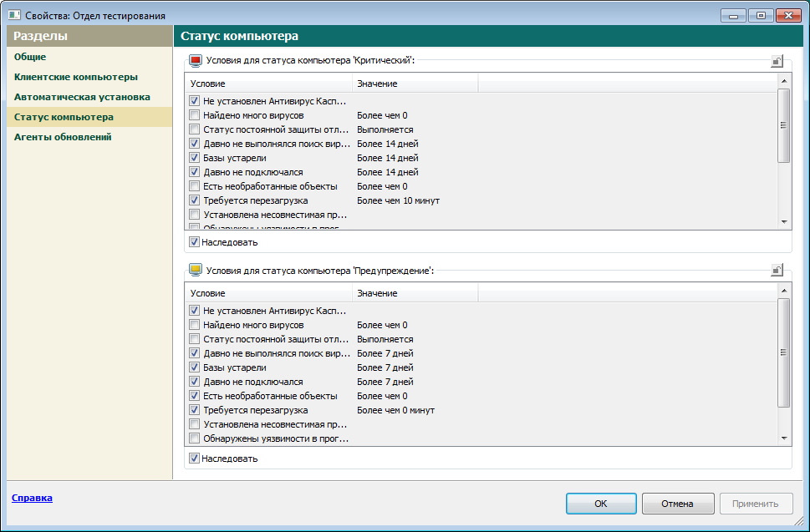Select 'Более чем 0 минут' value

[x=395, y=410]
